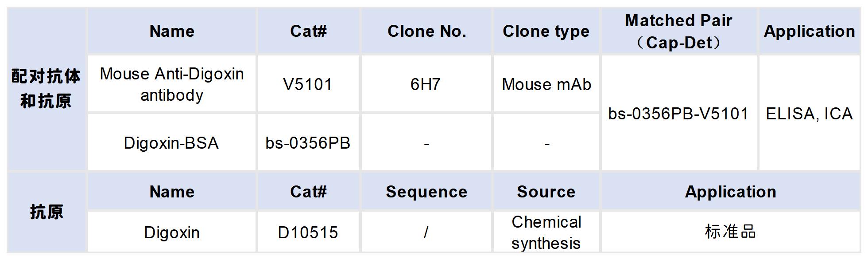Click the V5101 catalog number cell
868x260 pixels.
(x=308, y=84)
